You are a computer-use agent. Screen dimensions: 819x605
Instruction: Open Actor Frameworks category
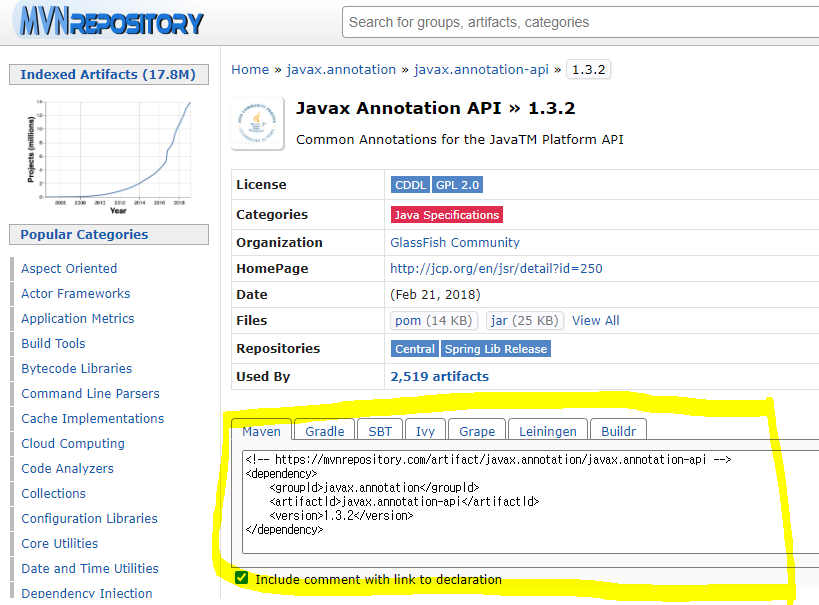76,294
